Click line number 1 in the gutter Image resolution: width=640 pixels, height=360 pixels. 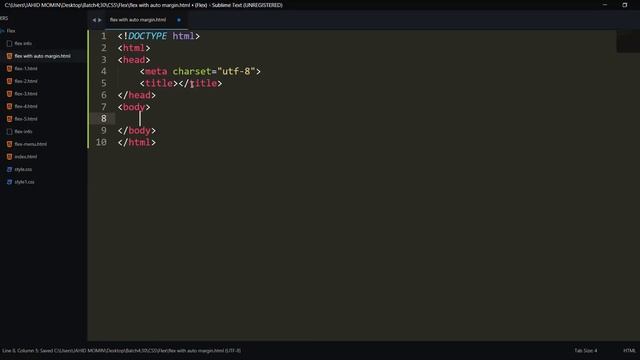click(104, 36)
